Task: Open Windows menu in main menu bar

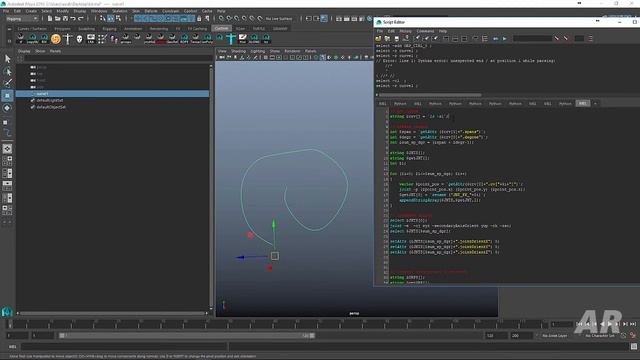Action: [x=99, y=11]
